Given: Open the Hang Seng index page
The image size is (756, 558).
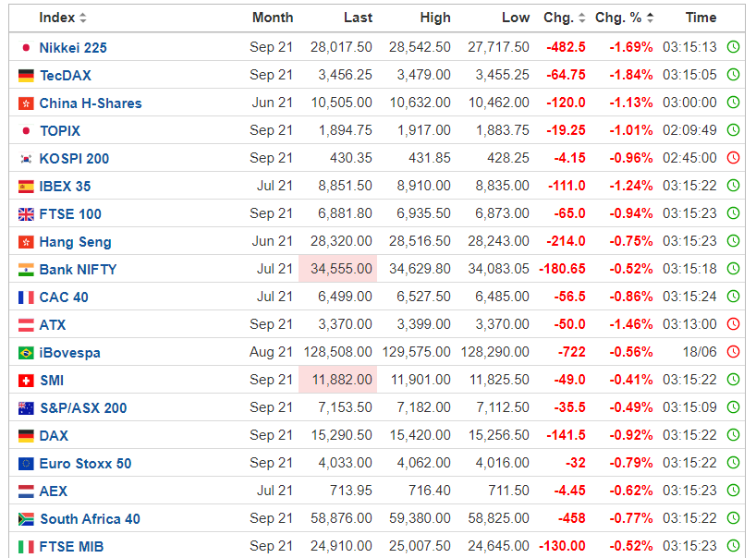Looking at the screenshot, I should point(75,242).
